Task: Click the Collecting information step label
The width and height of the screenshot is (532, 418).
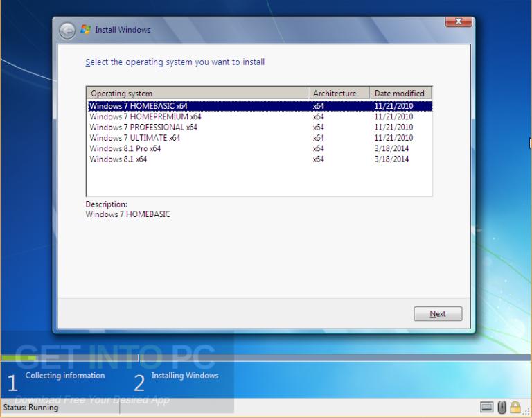Action: point(65,376)
